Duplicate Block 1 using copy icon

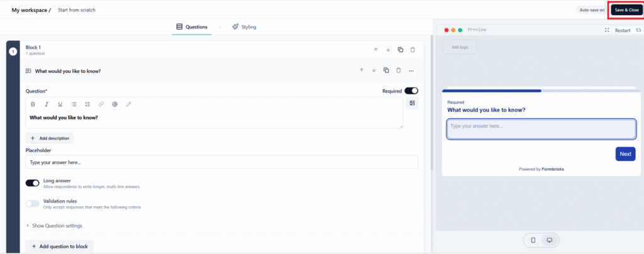pos(401,50)
